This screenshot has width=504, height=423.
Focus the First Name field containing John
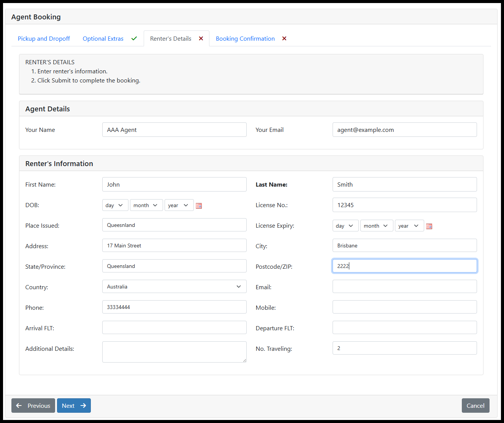point(174,184)
